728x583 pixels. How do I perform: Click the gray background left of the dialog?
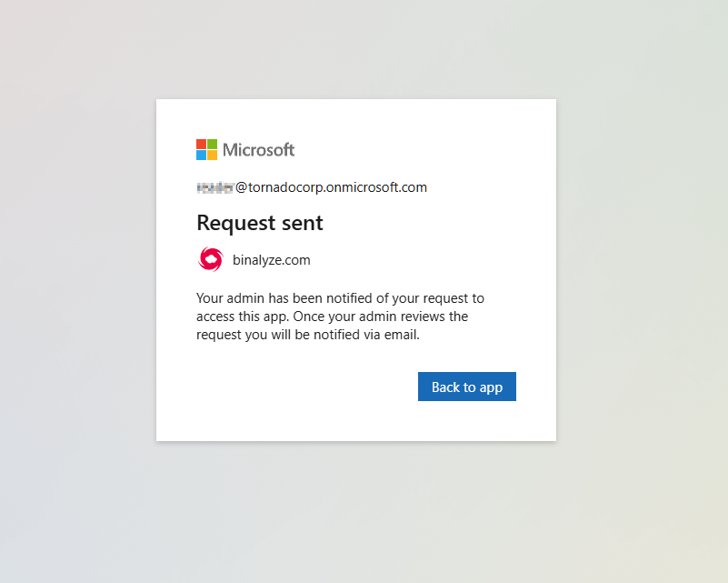coord(77,273)
